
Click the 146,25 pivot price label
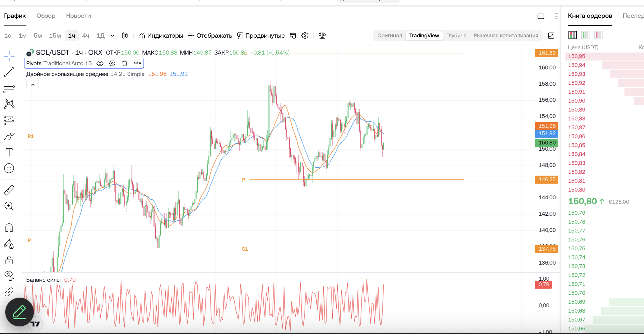tap(547, 179)
